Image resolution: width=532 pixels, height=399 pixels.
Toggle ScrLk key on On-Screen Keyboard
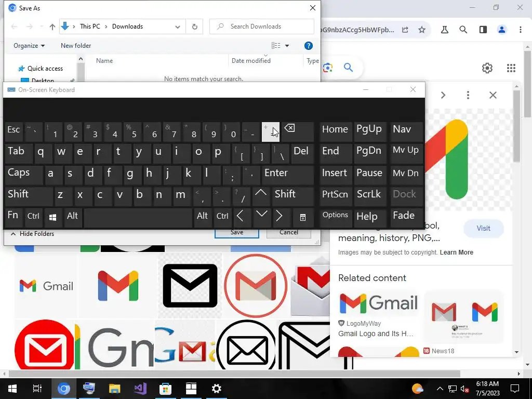coord(369,196)
